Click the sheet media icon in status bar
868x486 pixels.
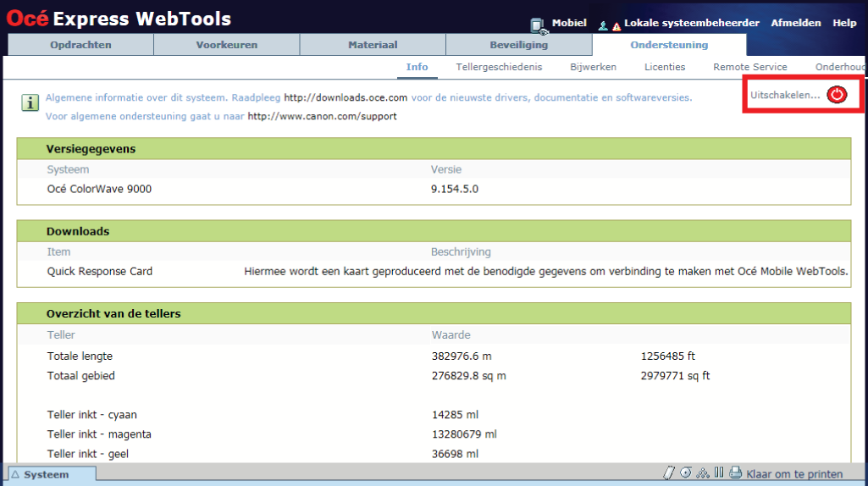[x=669, y=472]
